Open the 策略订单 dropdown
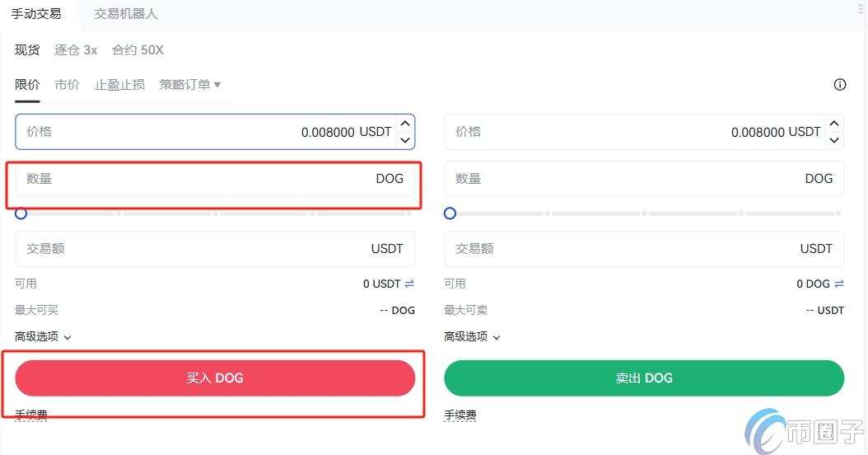 pos(190,85)
